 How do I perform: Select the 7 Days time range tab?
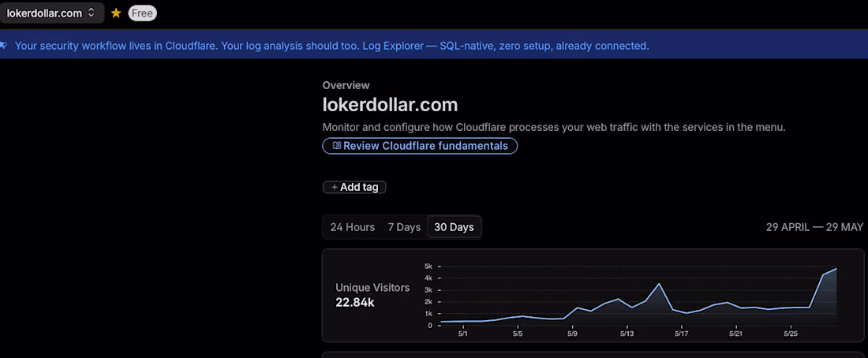(x=404, y=227)
